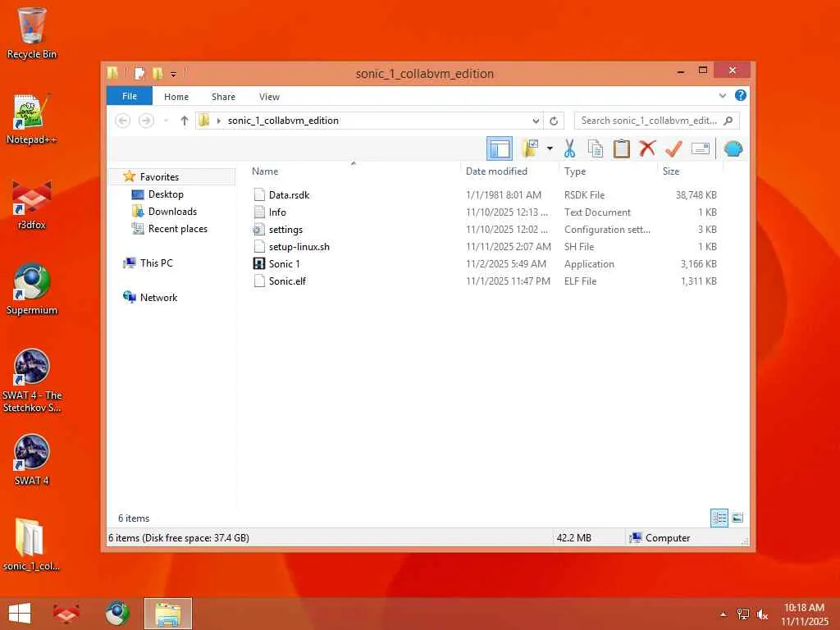Click the address bar path sonic_1_collabvm_edition
This screenshot has width=840, height=630.
click(x=283, y=121)
